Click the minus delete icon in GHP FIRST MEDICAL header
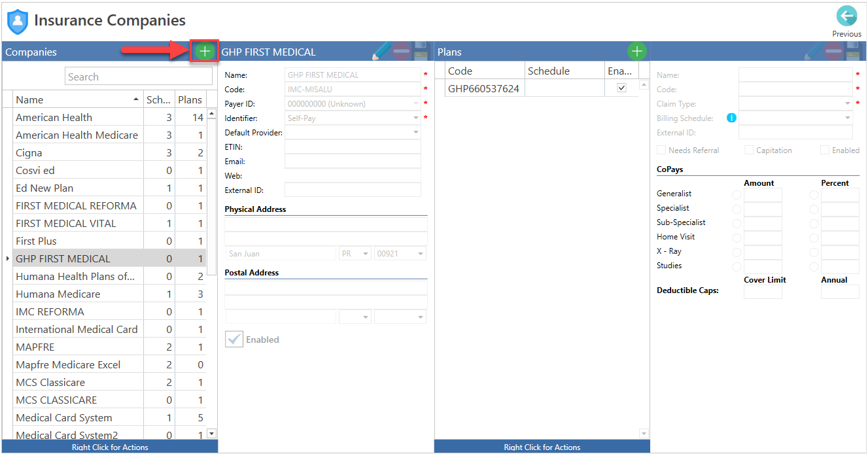Viewport: 868px width, 454px height. click(x=402, y=51)
